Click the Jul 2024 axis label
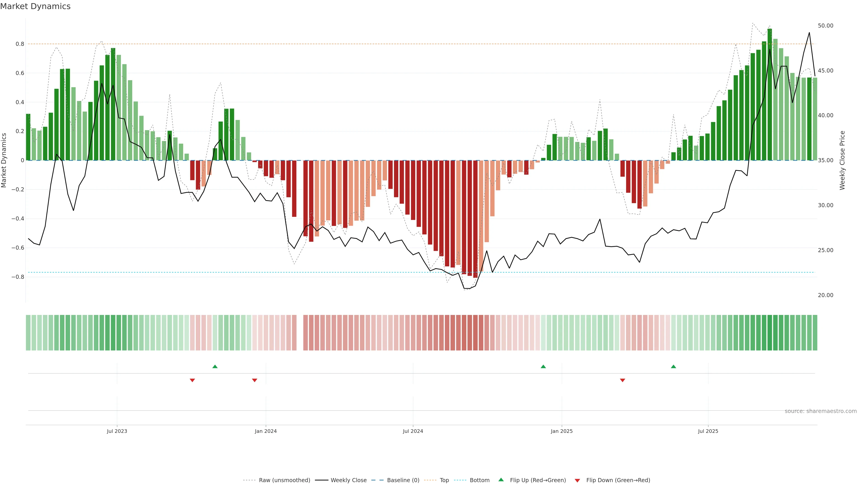 413,431
